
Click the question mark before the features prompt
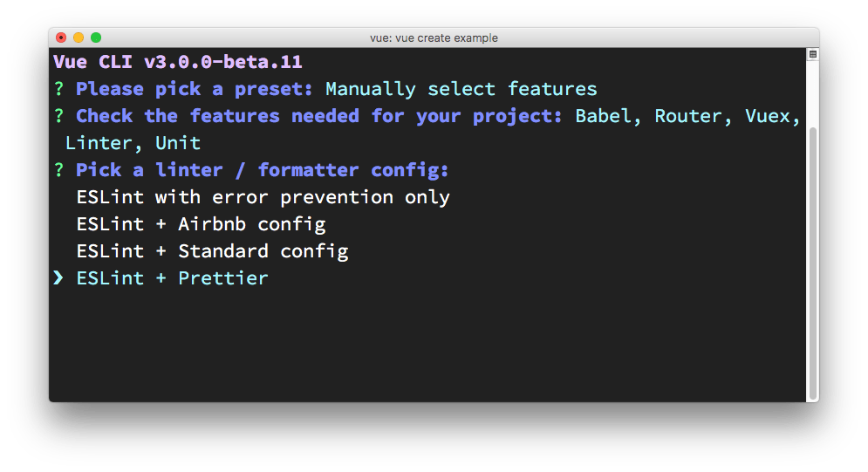tap(58, 116)
